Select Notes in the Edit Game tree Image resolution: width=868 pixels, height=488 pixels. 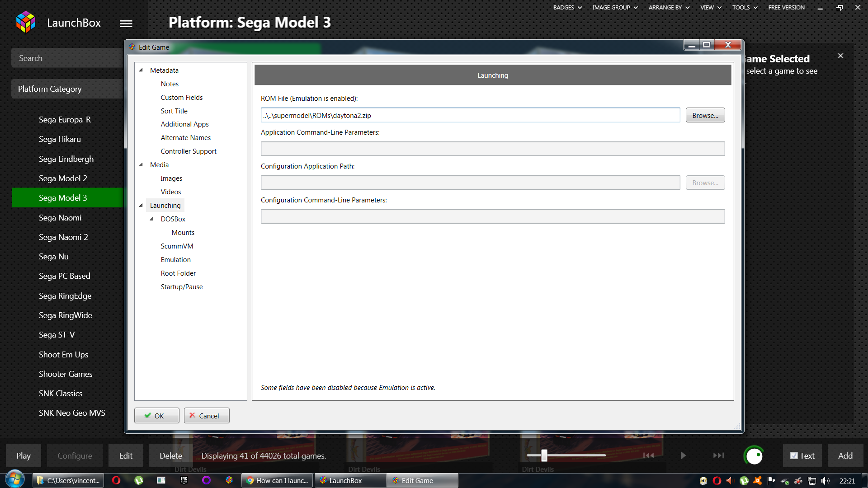(170, 84)
